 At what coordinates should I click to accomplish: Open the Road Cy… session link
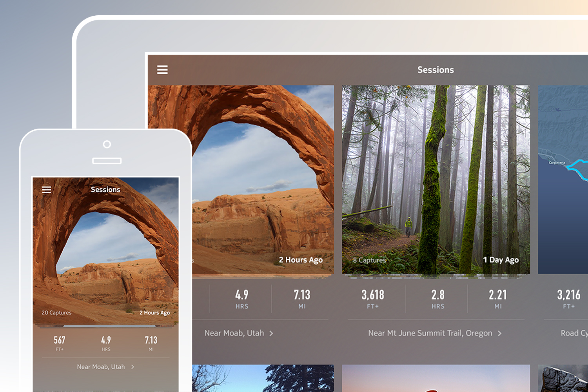coord(574,333)
